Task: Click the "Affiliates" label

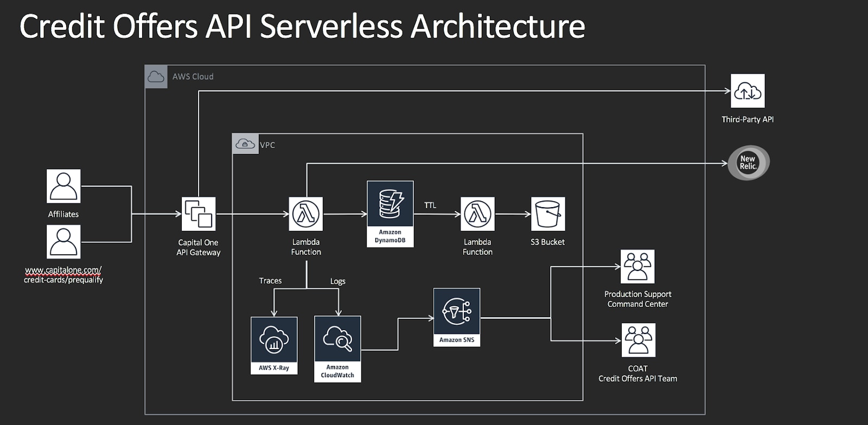Action: click(x=63, y=214)
